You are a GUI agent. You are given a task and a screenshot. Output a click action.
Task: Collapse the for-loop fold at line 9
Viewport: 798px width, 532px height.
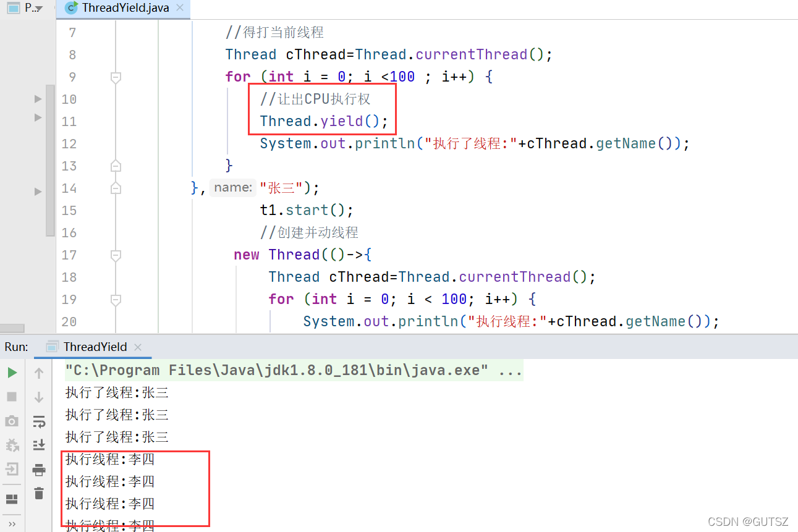click(x=115, y=77)
